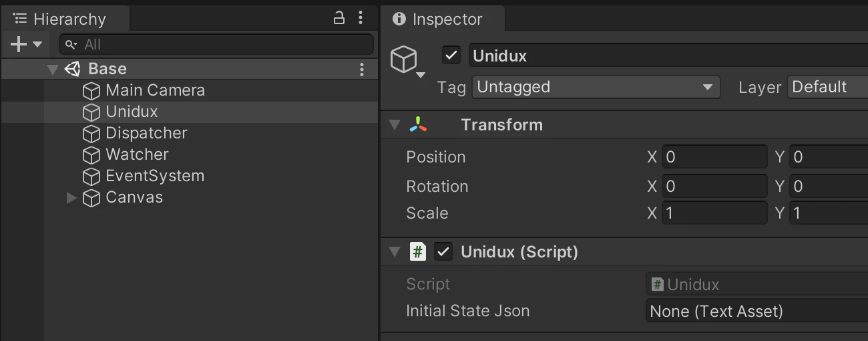
Task: Open the Layer dropdown showing Default
Action: [x=828, y=87]
